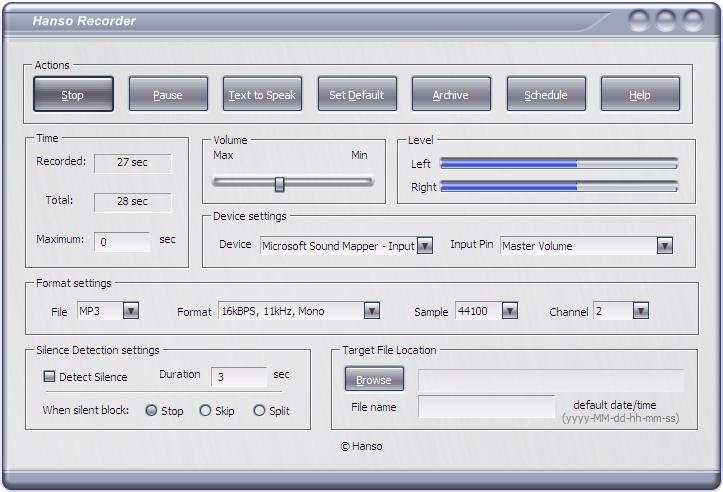Image resolution: width=723 pixels, height=492 pixels.
Task: Open the Sample rate dropdown arrow
Action: [510, 311]
